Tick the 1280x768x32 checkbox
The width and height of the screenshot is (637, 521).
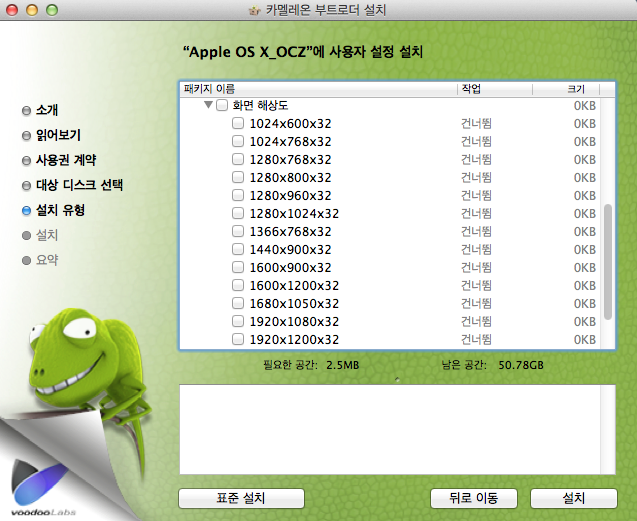[238, 159]
